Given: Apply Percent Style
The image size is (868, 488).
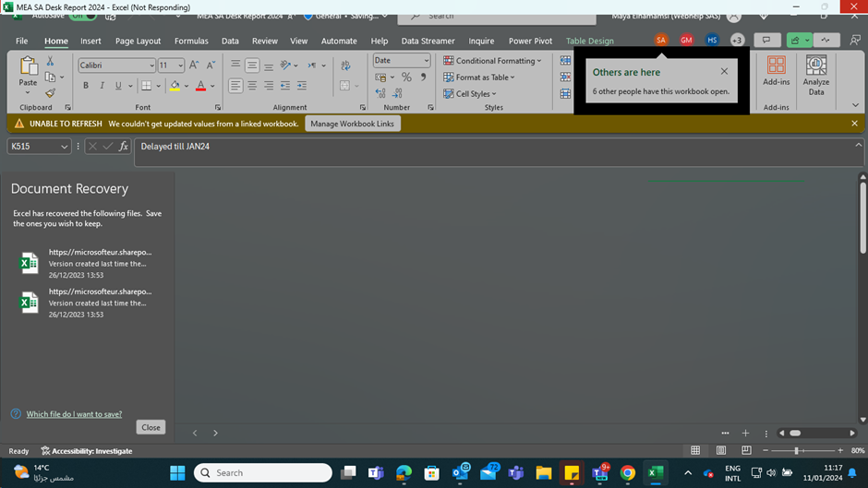Looking at the screenshot, I should [406, 77].
